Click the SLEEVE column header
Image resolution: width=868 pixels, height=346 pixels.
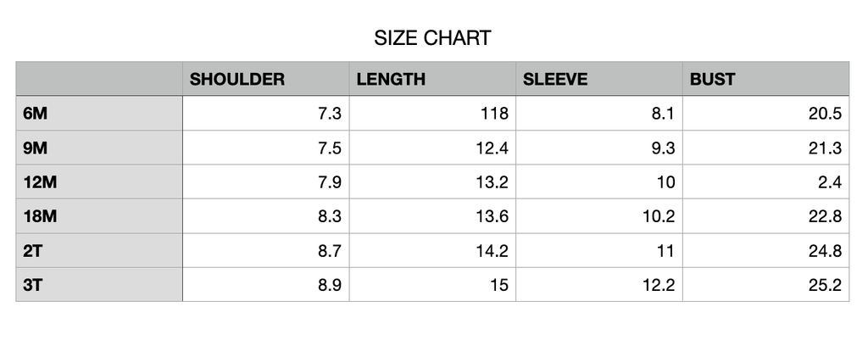pos(599,79)
